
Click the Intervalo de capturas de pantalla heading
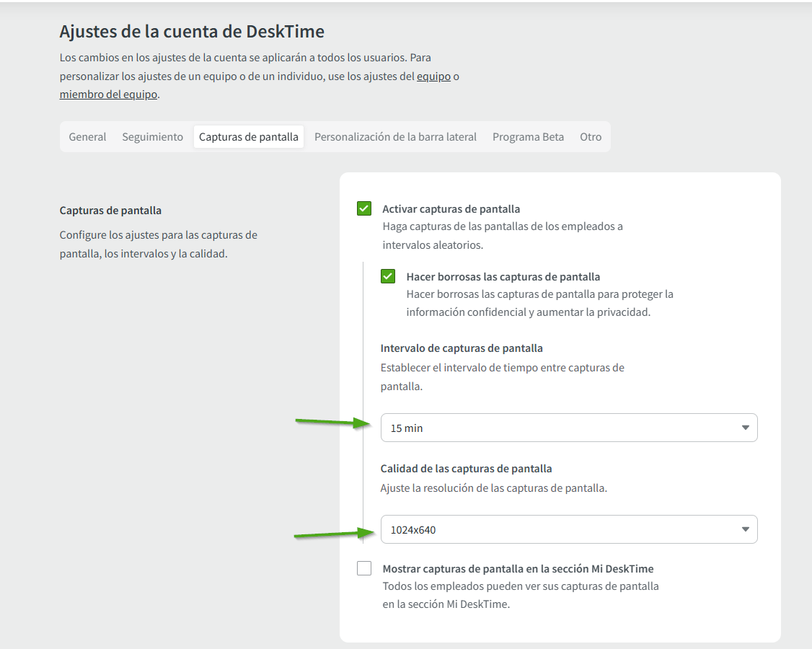[x=462, y=348]
